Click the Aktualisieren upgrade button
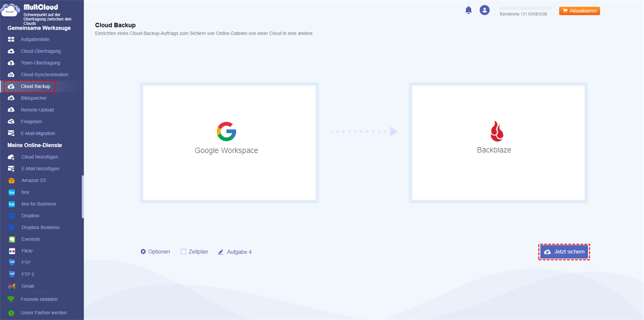The image size is (644, 320). point(579,11)
